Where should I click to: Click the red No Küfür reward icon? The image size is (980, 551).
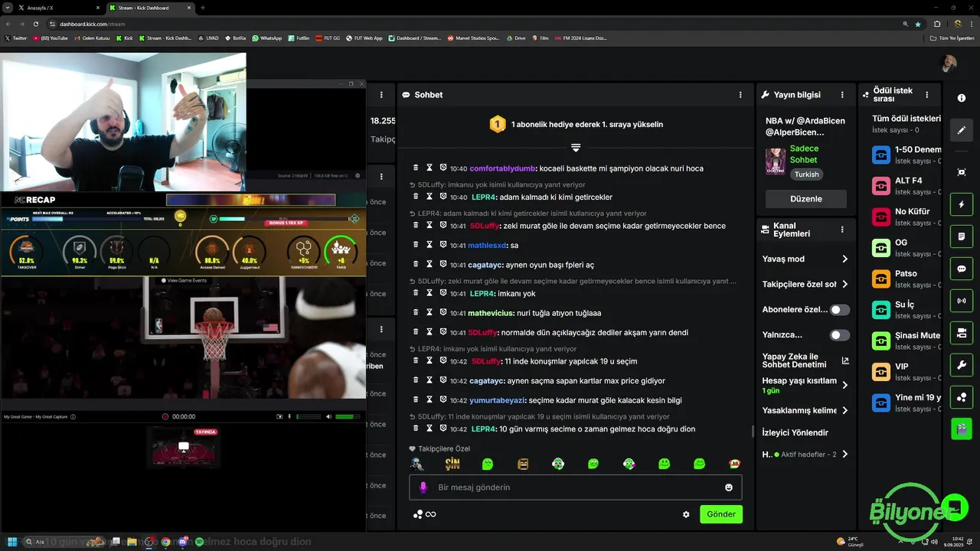(881, 217)
